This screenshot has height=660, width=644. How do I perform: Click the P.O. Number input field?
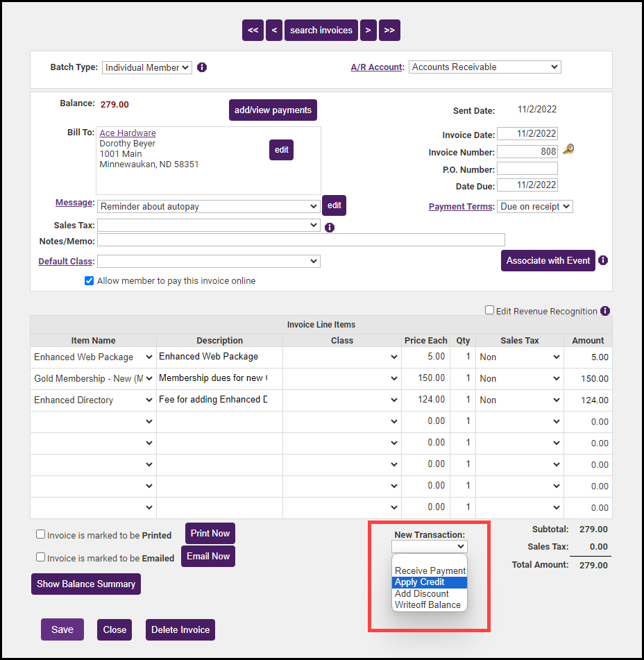pos(527,169)
